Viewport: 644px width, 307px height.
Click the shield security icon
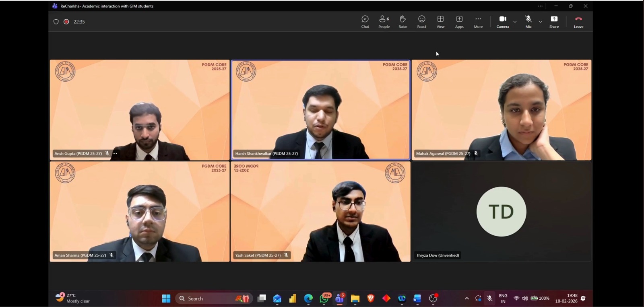[56, 22]
